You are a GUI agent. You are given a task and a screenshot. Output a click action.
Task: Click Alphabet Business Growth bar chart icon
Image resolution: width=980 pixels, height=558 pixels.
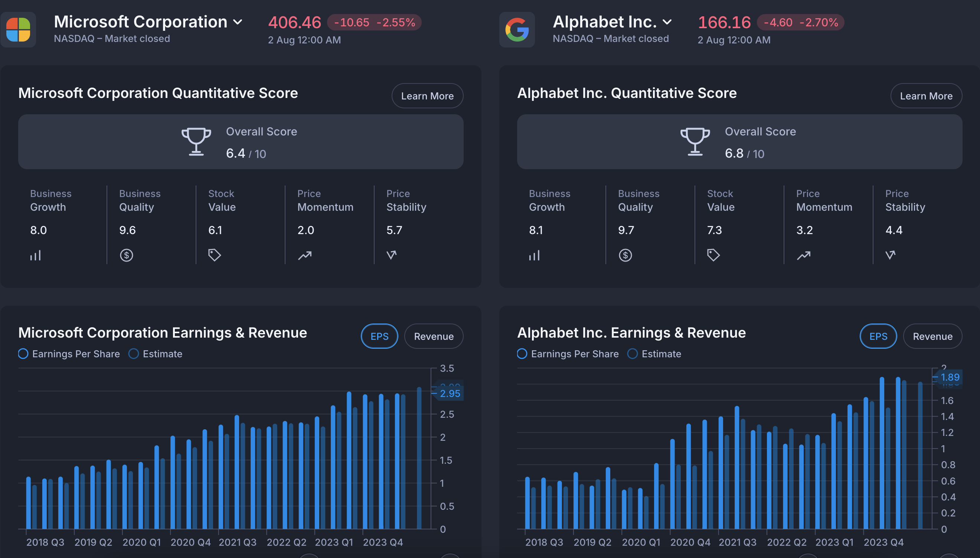tap(535, 255)
